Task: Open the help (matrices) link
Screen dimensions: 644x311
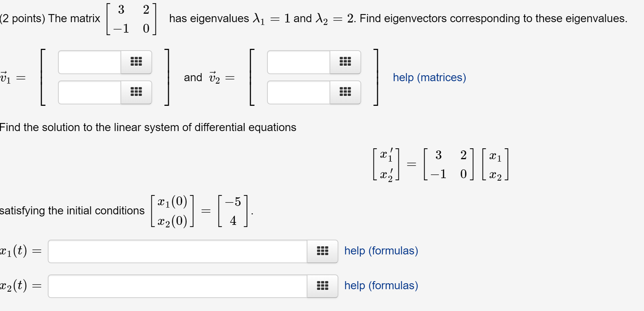Action: (x=429, y=77)
